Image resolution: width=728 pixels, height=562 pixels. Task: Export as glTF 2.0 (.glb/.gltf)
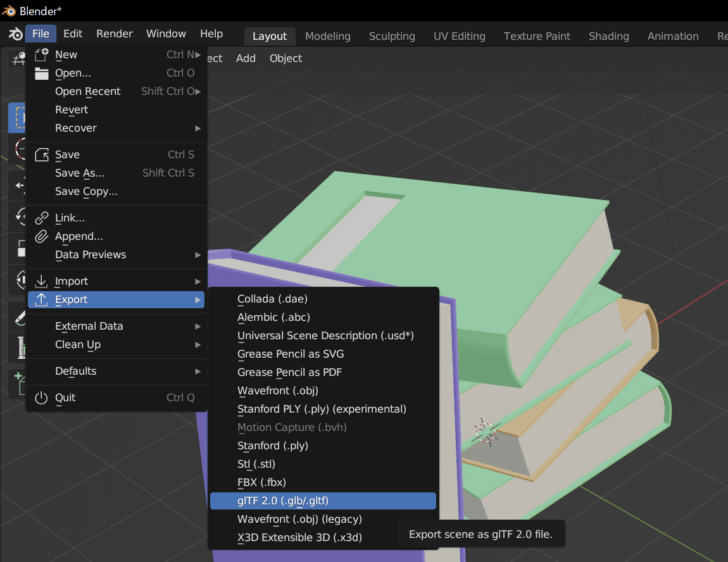click(323, 501)
